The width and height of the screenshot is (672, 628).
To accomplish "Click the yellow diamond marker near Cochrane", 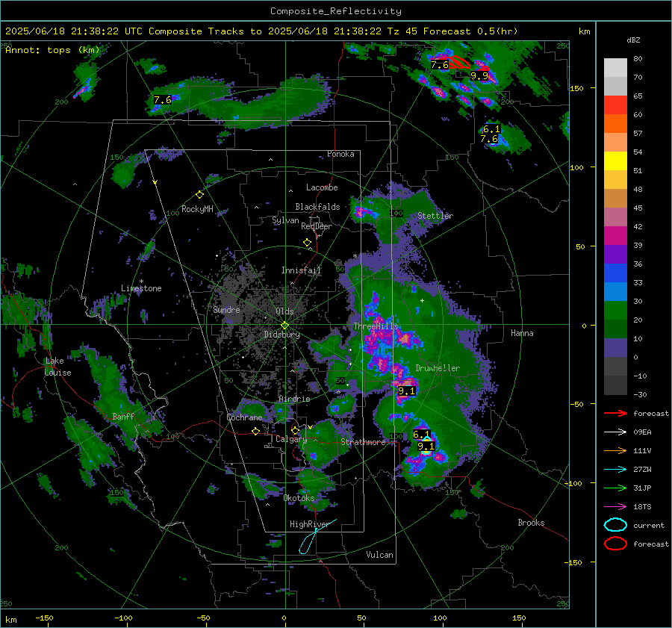I will [x=255, y=431].
